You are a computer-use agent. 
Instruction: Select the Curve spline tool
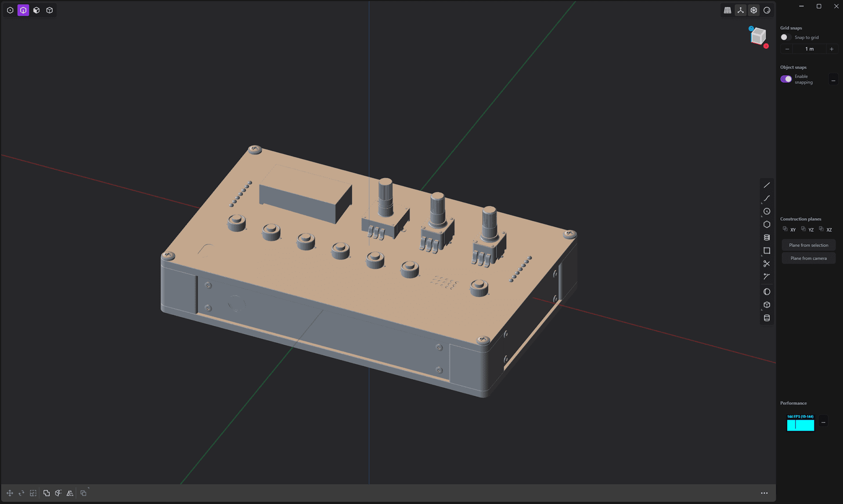coord(767,198)
